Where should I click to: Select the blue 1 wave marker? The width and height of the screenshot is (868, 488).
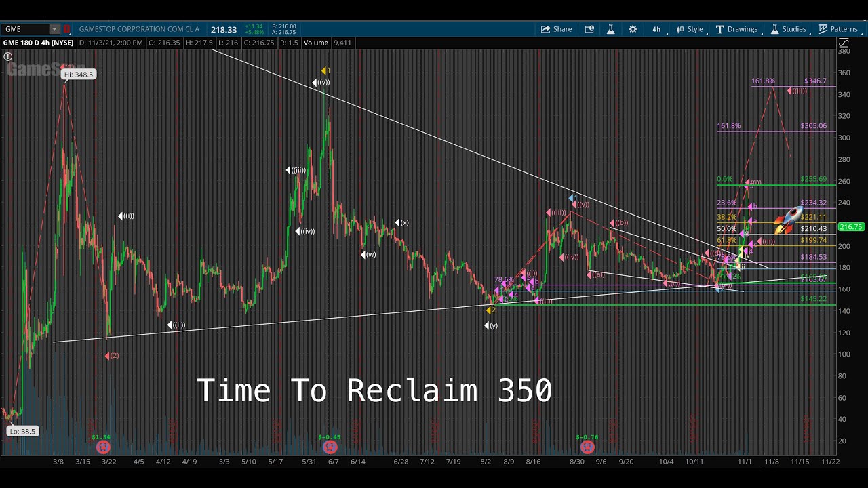tap(572, 198)
